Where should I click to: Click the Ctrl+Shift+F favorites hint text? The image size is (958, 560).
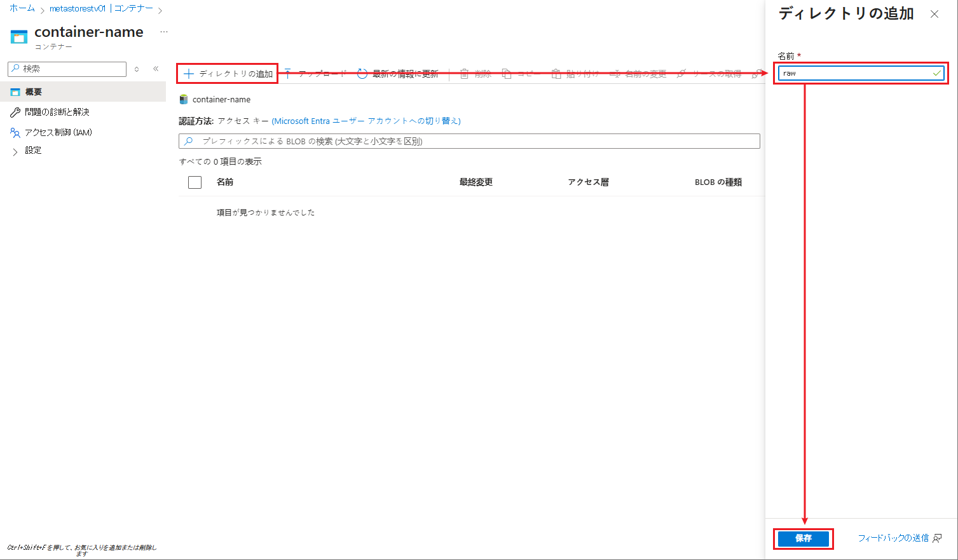[82, 550]
